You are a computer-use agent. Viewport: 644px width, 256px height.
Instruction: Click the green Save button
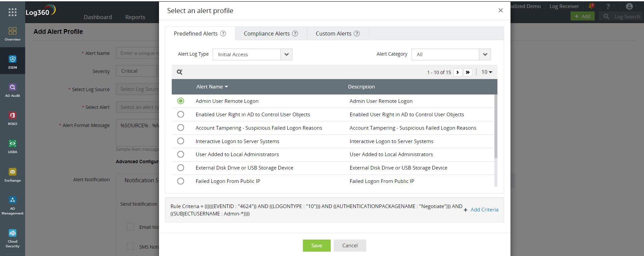(316, 246)
